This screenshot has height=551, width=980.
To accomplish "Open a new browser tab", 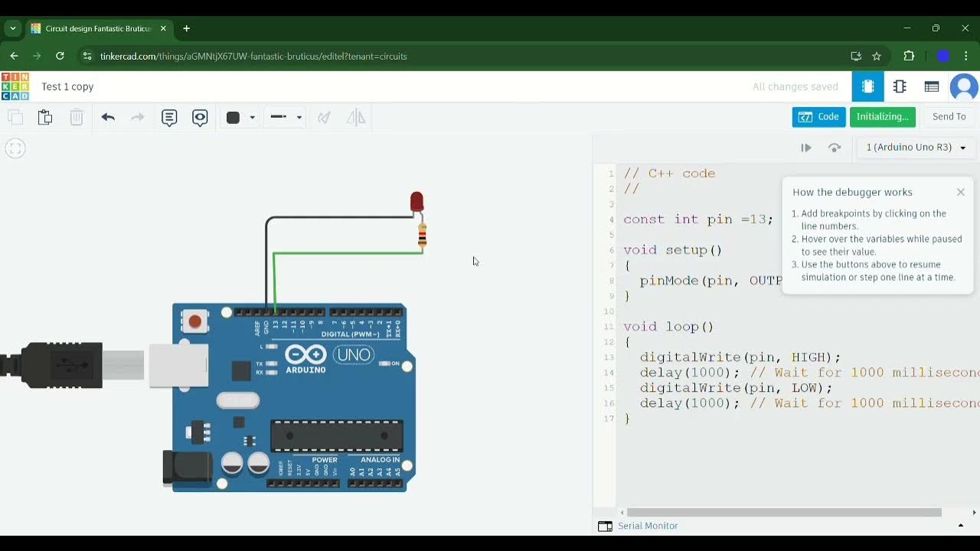I will point(186,28).
